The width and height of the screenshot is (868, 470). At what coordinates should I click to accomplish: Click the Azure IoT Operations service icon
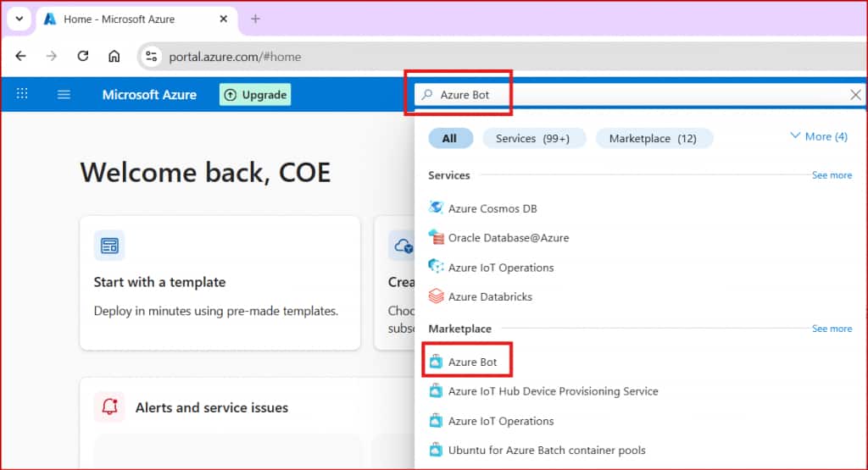[436, 267]
